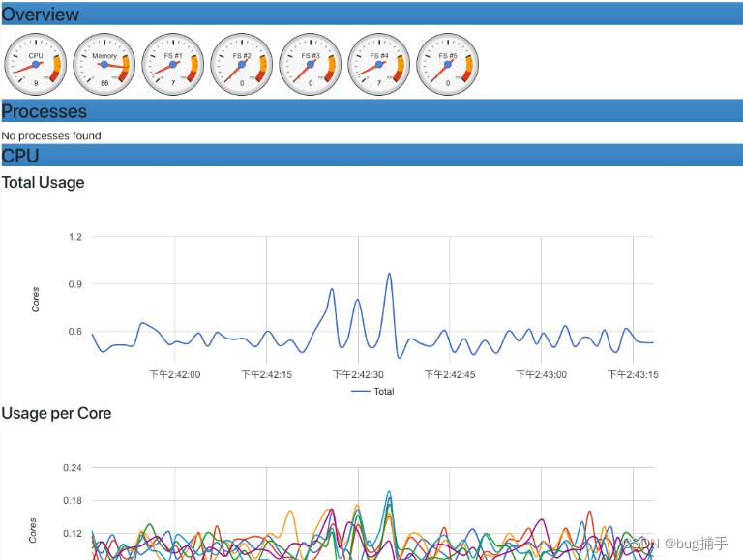Click the 0.12 y-axis value
Viewport: 743px width, 560px height.
73,534
